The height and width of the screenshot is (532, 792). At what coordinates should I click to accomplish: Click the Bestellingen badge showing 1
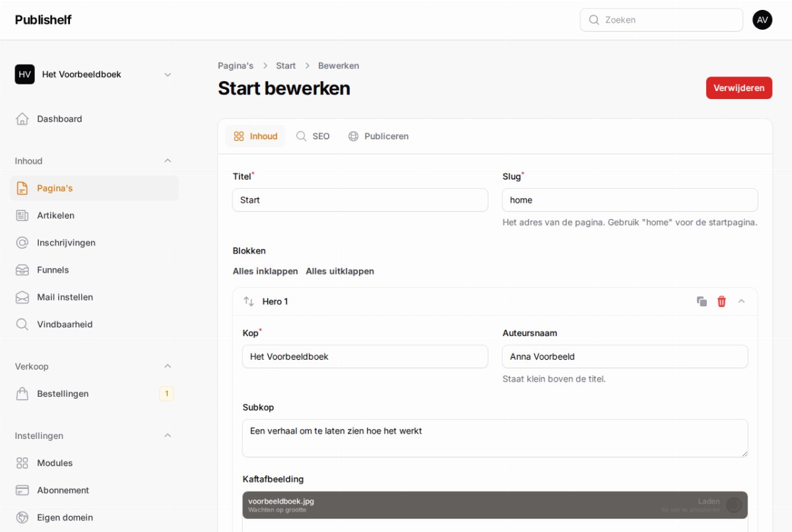point(166,393)
